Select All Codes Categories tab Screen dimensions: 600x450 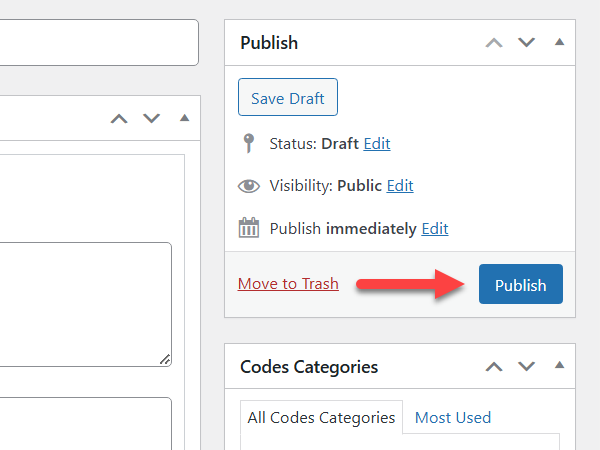(321, 417)
